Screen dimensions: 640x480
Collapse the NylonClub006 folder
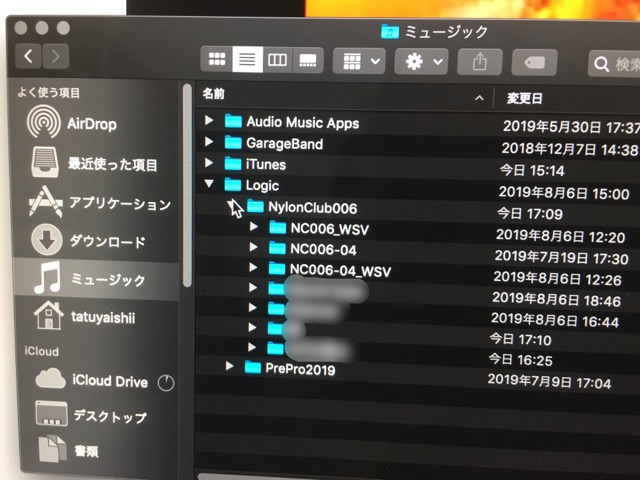pos(231,204)
